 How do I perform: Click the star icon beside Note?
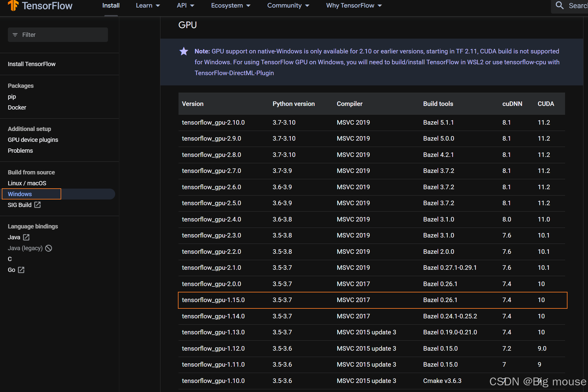184,51
